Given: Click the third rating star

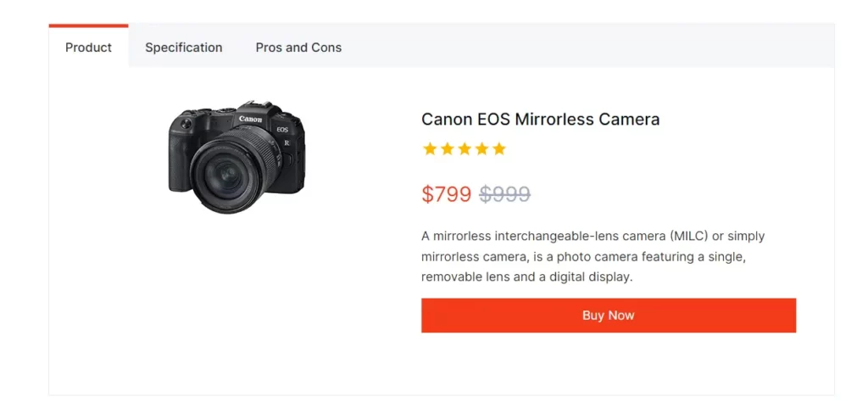Looking at the screenshot, I should pyautogui.click(x=465, y=149).
